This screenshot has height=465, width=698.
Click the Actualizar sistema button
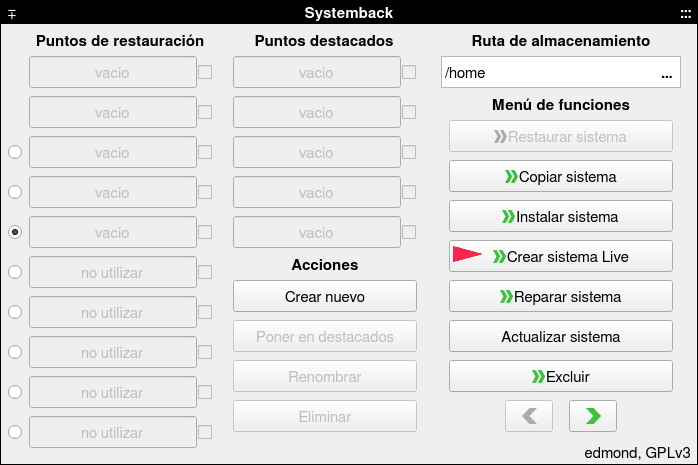[561, 336]
